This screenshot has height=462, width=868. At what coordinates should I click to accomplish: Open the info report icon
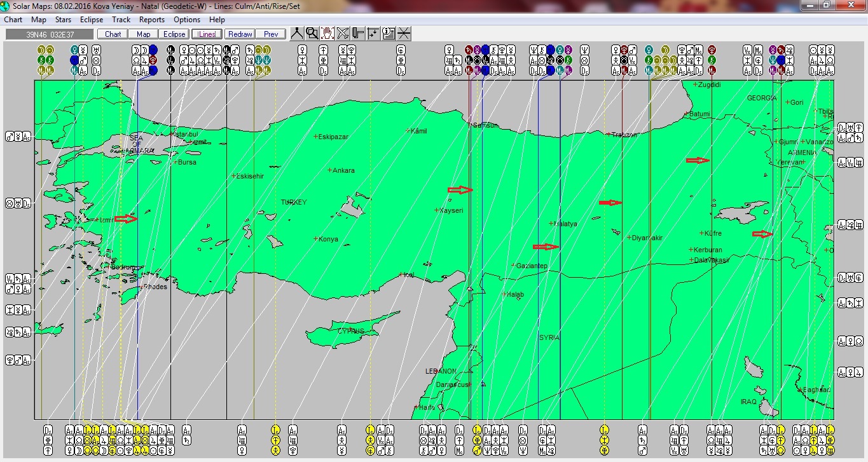point(389,34)
